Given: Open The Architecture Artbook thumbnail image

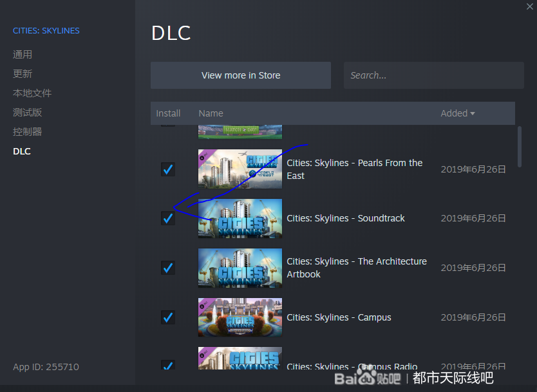Looking at the screenshot, I should (x=240, y=268).
